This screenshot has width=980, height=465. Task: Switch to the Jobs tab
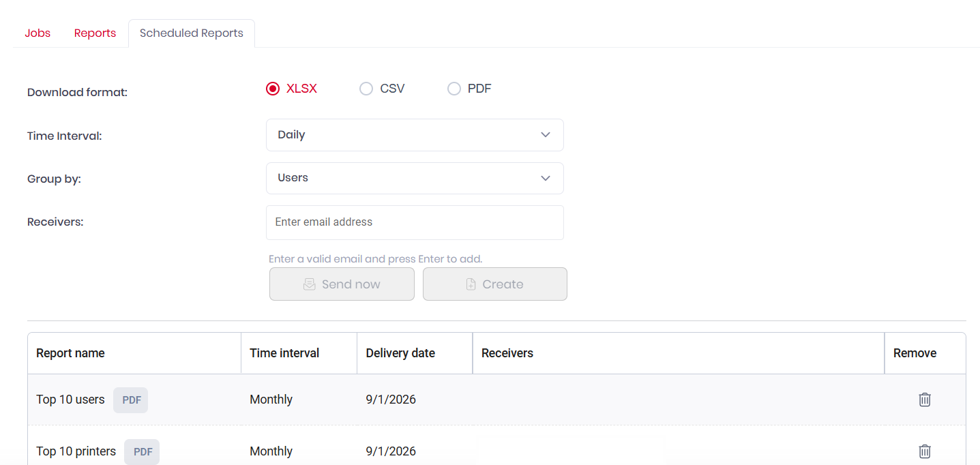pyautogui.click(x=38, y=33)
